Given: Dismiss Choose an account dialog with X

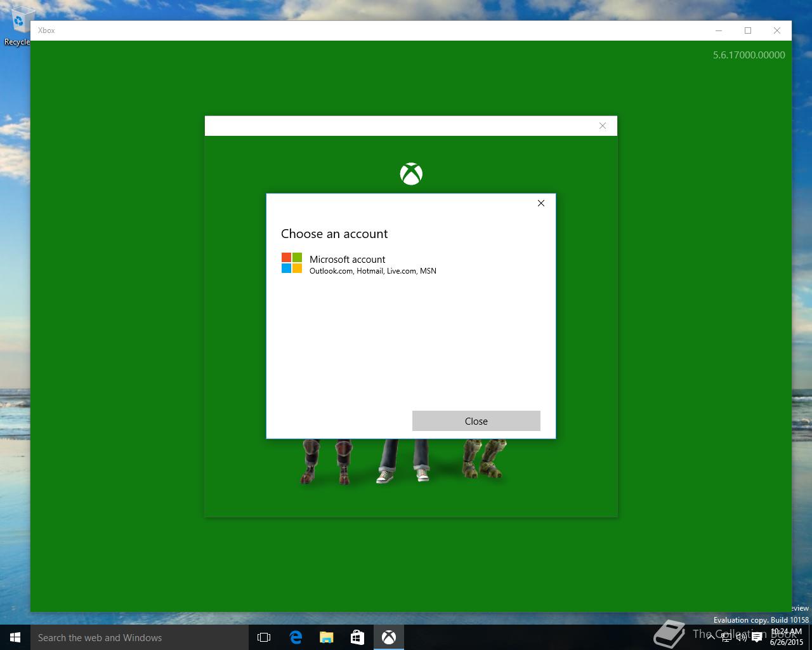Looking at the screenshot, I should 541,203.
